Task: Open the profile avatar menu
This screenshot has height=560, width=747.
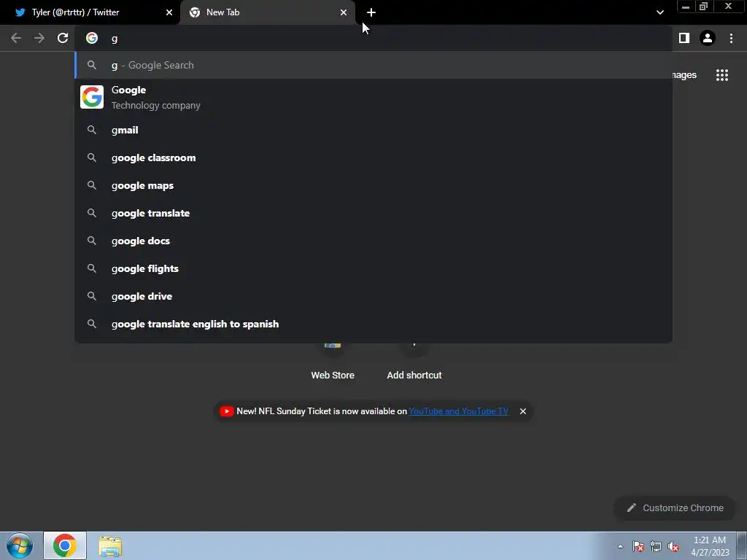Action: pos(708,38)
